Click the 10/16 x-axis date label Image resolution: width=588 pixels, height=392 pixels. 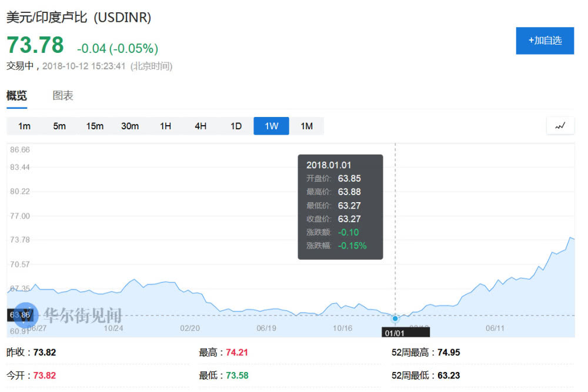coord(342,329)
